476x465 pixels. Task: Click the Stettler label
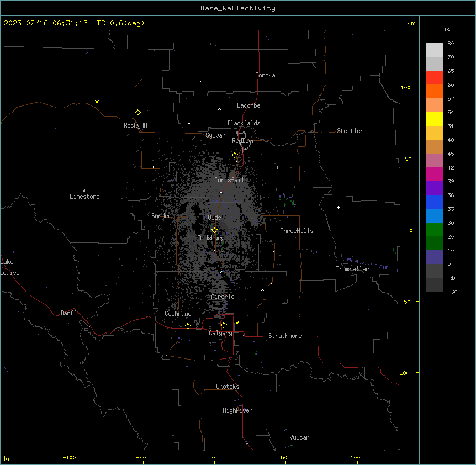[350, 131]
